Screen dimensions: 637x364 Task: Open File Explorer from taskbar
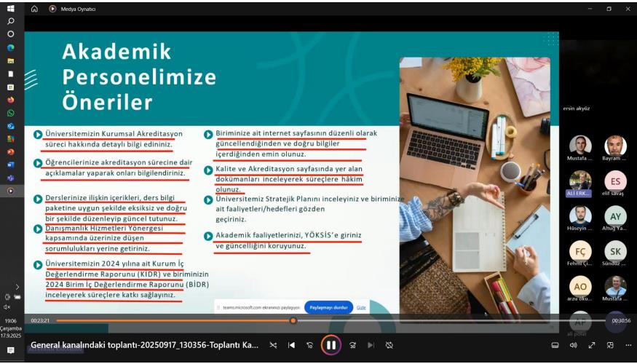click(x=11, y=61)
